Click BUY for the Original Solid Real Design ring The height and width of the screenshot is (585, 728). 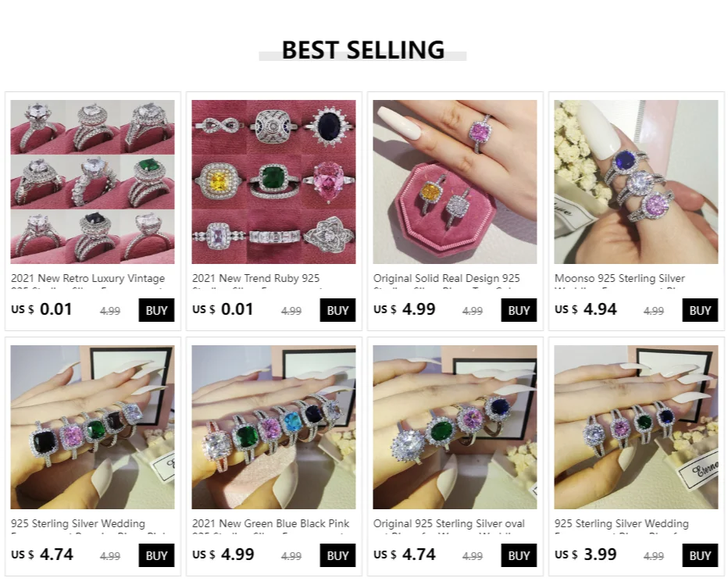coord(519,310)
